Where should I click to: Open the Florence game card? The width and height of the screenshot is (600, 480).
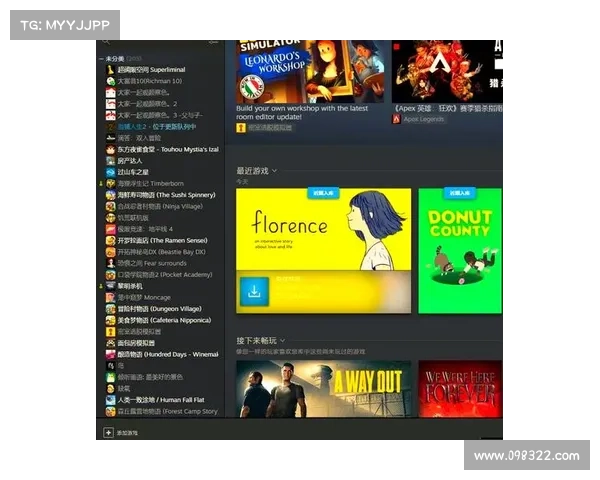[x=324, y=251]
